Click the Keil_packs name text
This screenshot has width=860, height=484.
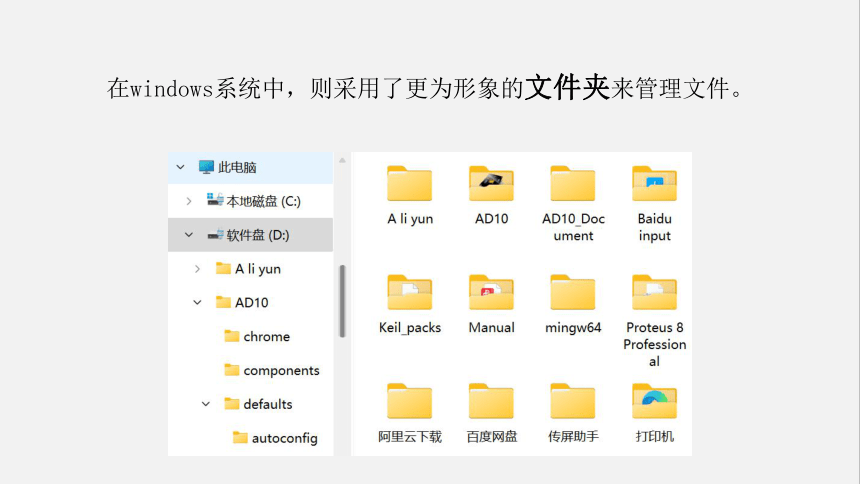[x=410, y=328]
